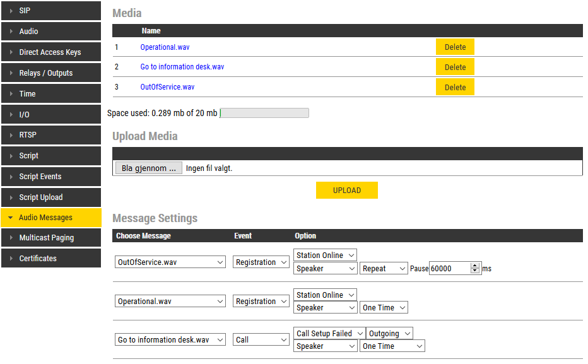Increase the Pause value with up arrow
588x364 pixels.
coord(475,266)
